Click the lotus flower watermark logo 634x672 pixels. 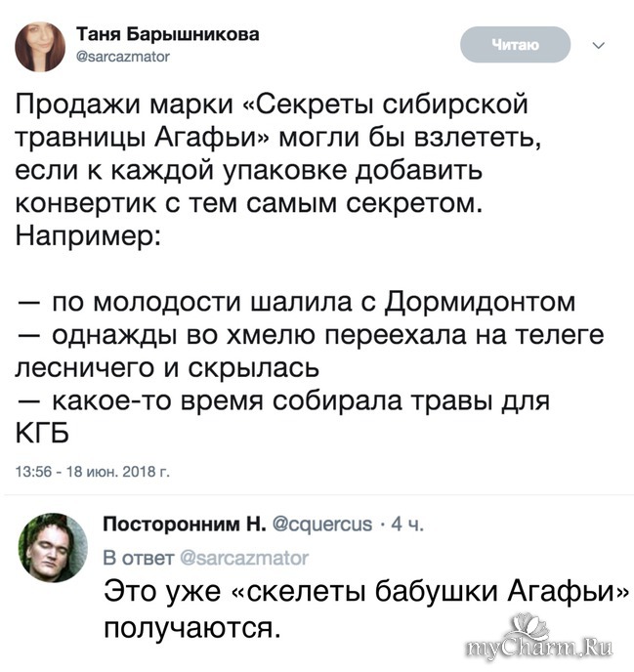click(530, 625)
